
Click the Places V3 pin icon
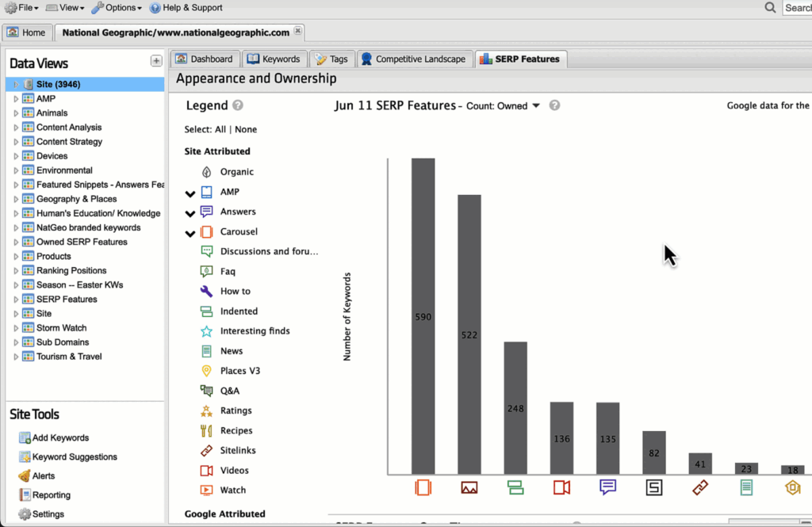click(x=206, y=371)
